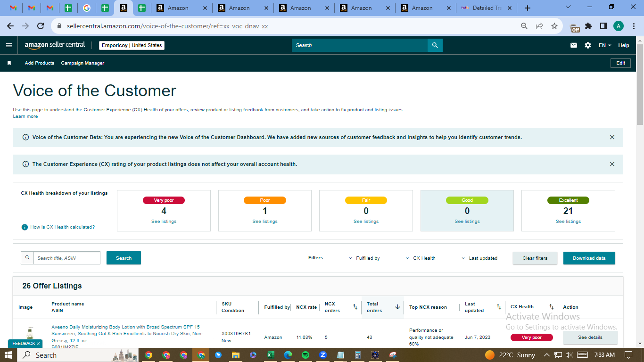Open the Emporicoy United States marketplace switcher

132,45
